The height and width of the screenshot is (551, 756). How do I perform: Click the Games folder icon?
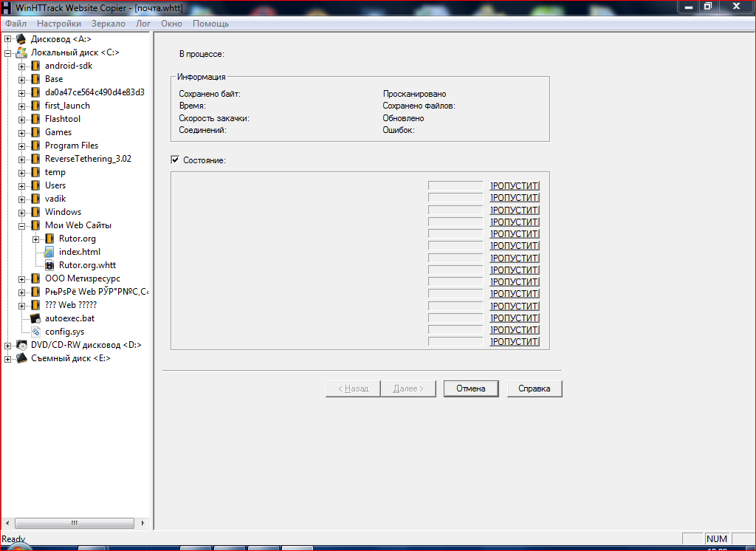[x=35, y=132]
